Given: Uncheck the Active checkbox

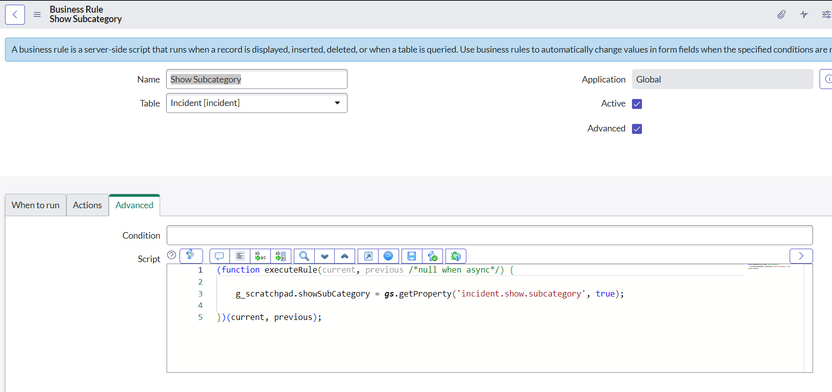Looking at the screenshot, I should tap(637, 104).
